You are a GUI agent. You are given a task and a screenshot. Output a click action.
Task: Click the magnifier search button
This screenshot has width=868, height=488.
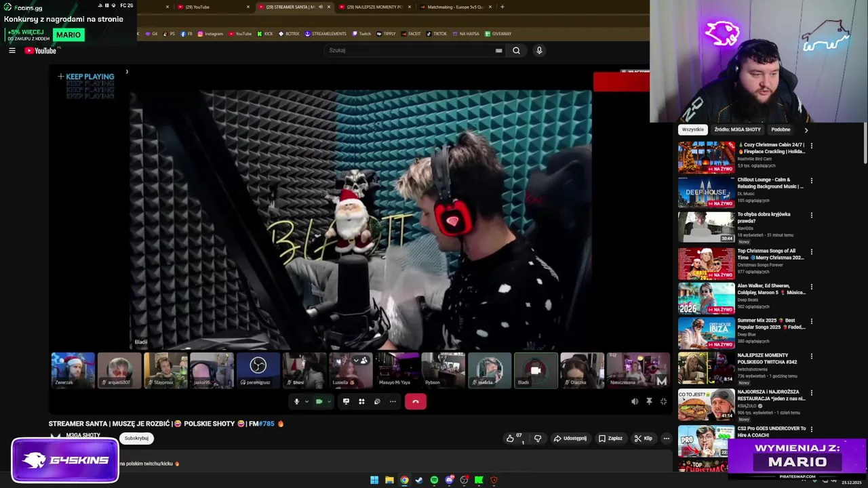pyautogui.click(x=516, y=50)
